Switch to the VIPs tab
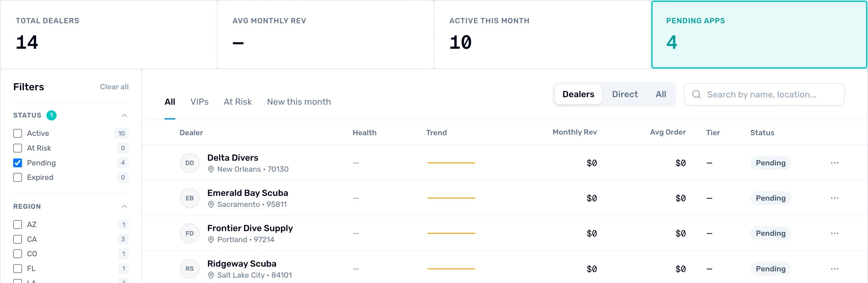This screenshot has height=283, width=868. click(x=199, y=102)
